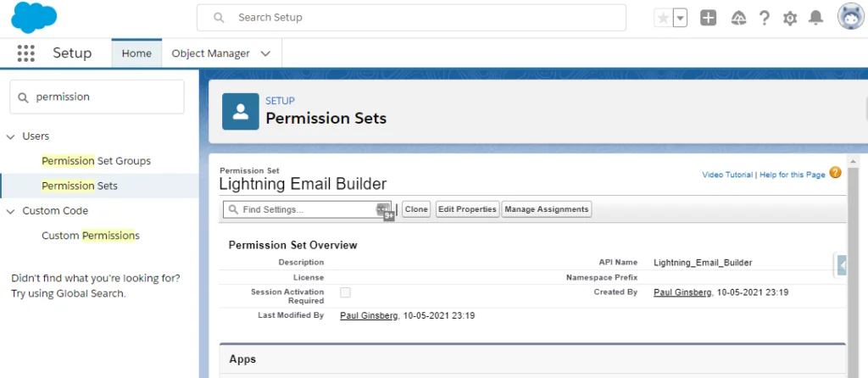Viewport: 868px width, 378px height.
Task: Open the App Launcher dots grid
Action: click(x=26, y=53)
